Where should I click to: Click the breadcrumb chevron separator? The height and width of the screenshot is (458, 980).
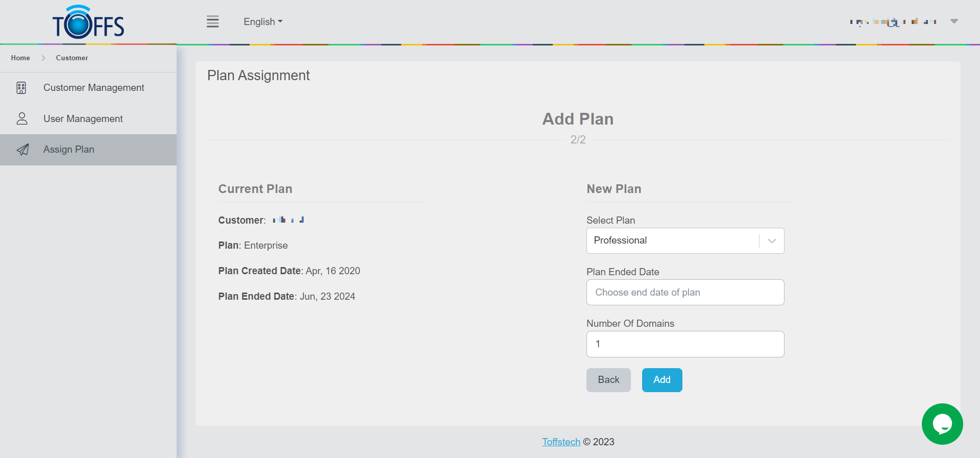tap(43, 58)
